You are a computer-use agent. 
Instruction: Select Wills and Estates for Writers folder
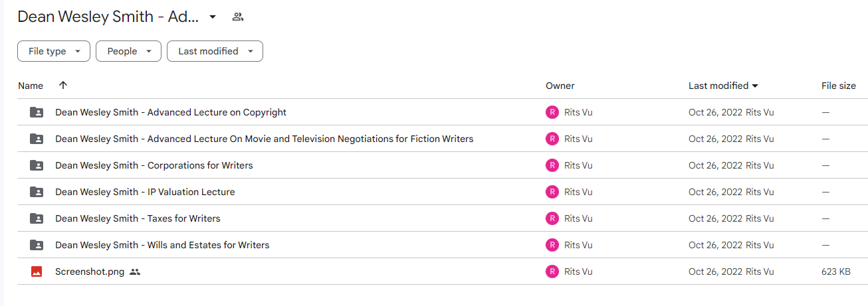click(443, 245)
